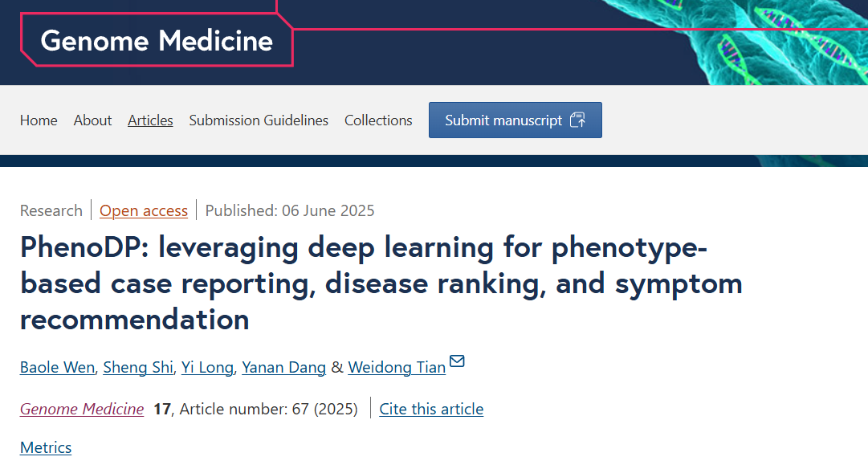Browse the Collections section
The width and height of the screenshot is (868, 469).
[378, 120]
